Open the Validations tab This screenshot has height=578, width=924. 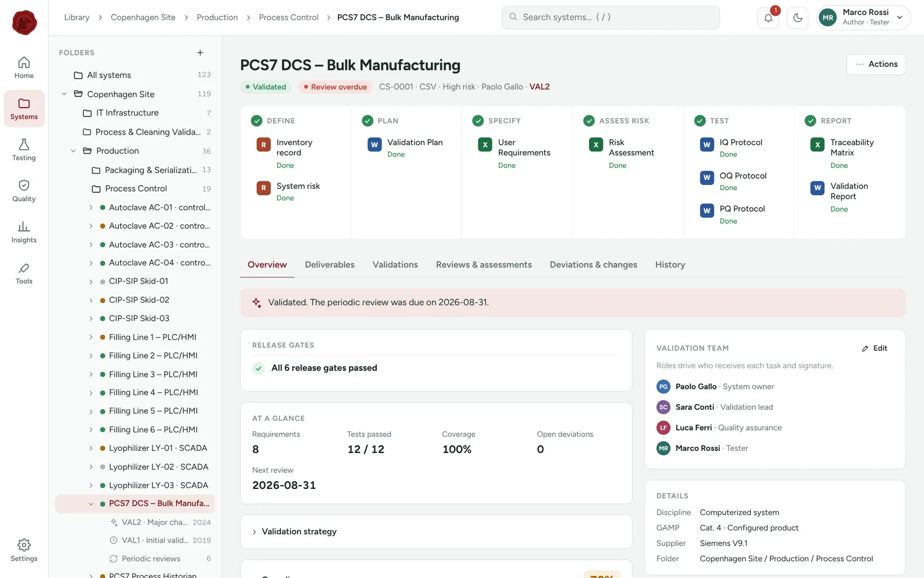coord(395,265)
